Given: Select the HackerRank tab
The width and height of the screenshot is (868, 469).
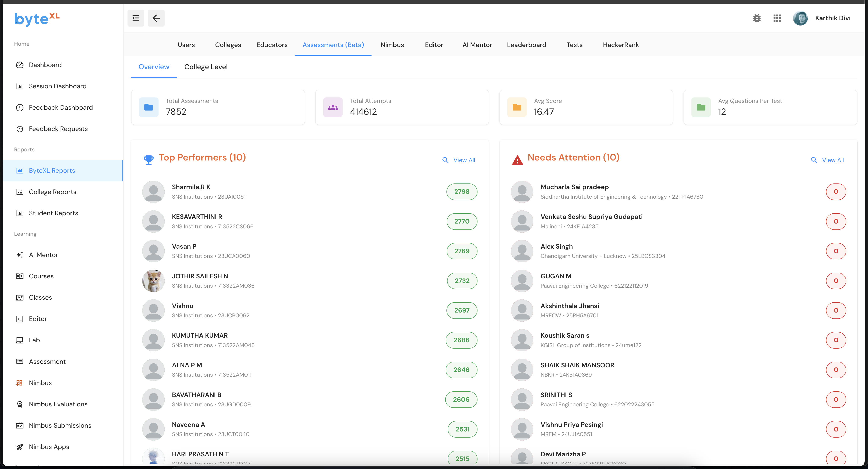Looking at the screenshot, I should 621,45.
